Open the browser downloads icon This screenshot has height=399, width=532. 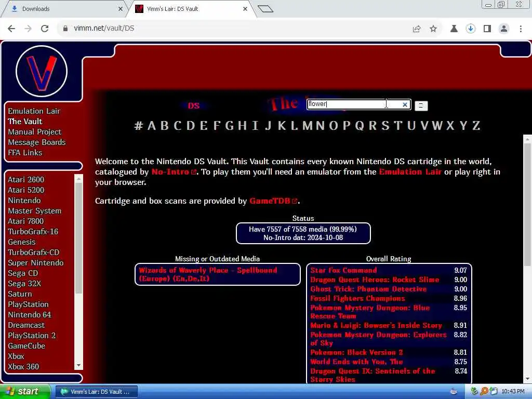pyautogui.click(x=471, y=29)
